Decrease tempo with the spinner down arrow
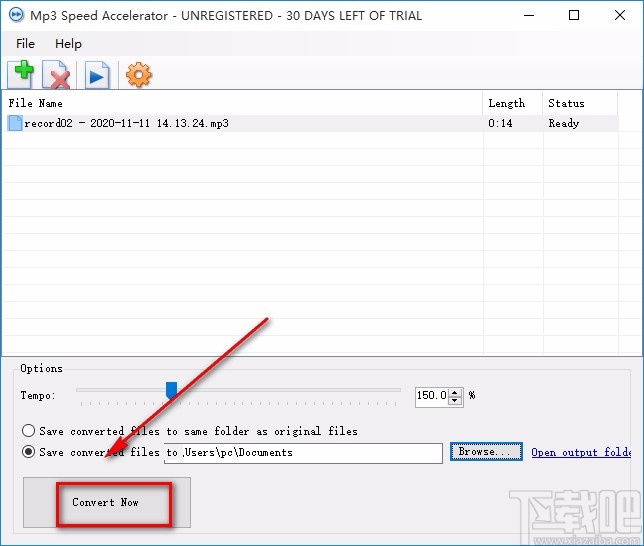Screen dimensions: 644x546 click(455, 400)
